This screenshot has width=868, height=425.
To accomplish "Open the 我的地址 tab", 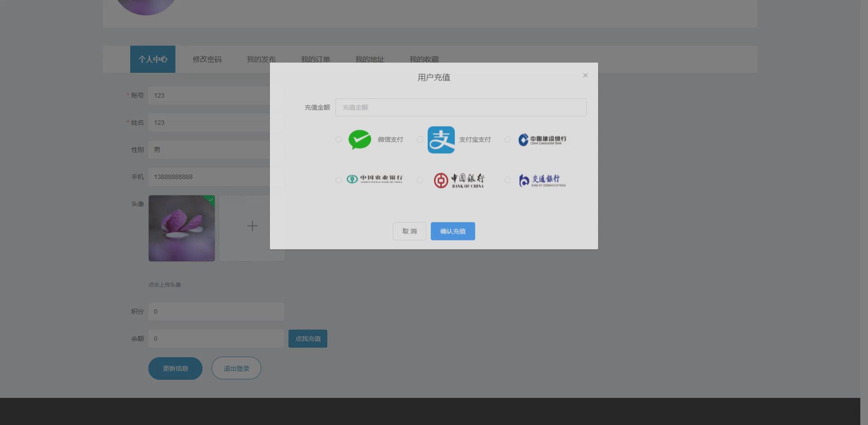I will coord(370,59).
